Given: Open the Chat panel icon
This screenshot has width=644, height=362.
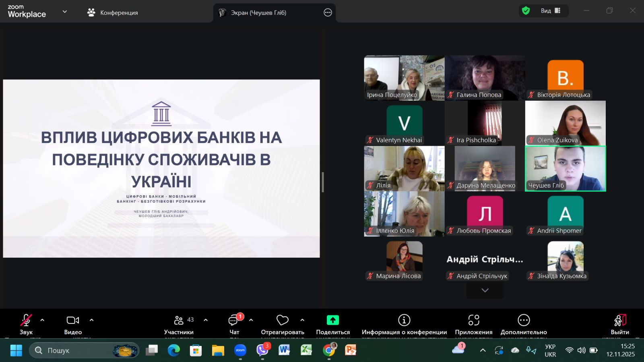Looking at the screenshot, I should [233, 321].
